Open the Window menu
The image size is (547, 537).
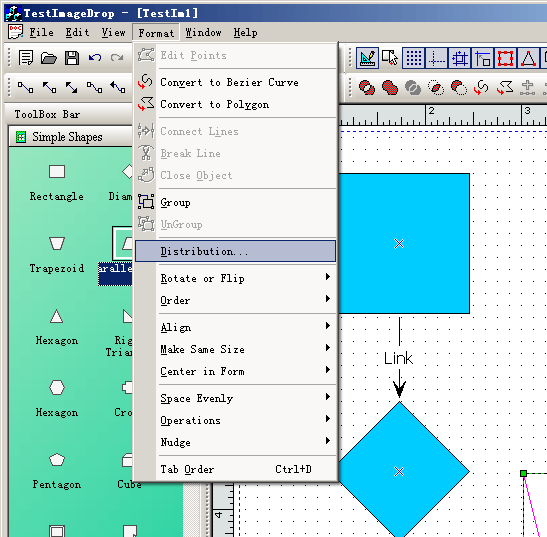203,32
